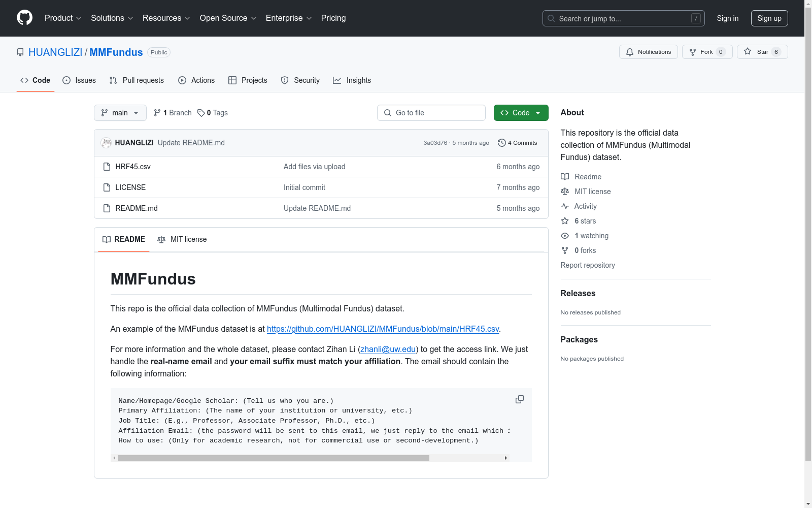Viewport: 812px width, 508px height.
Task: Expand the Enterprise menu
Action: click(x=289, y=18)
